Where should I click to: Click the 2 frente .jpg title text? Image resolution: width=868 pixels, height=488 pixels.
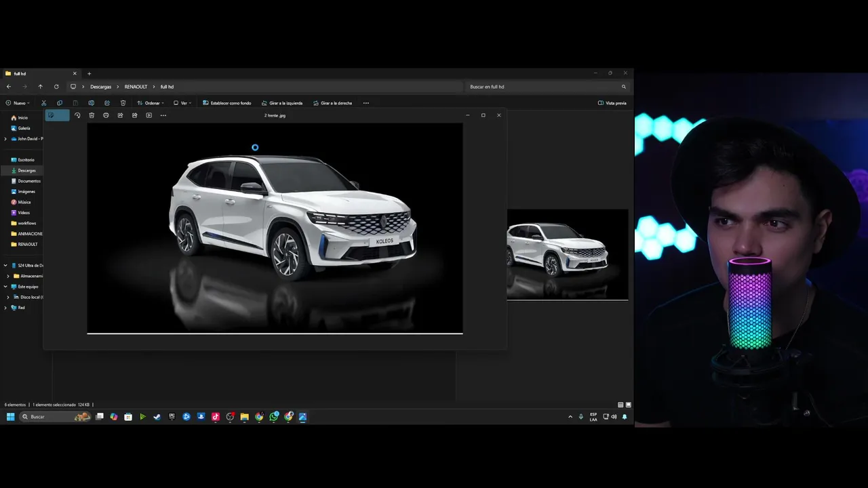pos(275,115)
